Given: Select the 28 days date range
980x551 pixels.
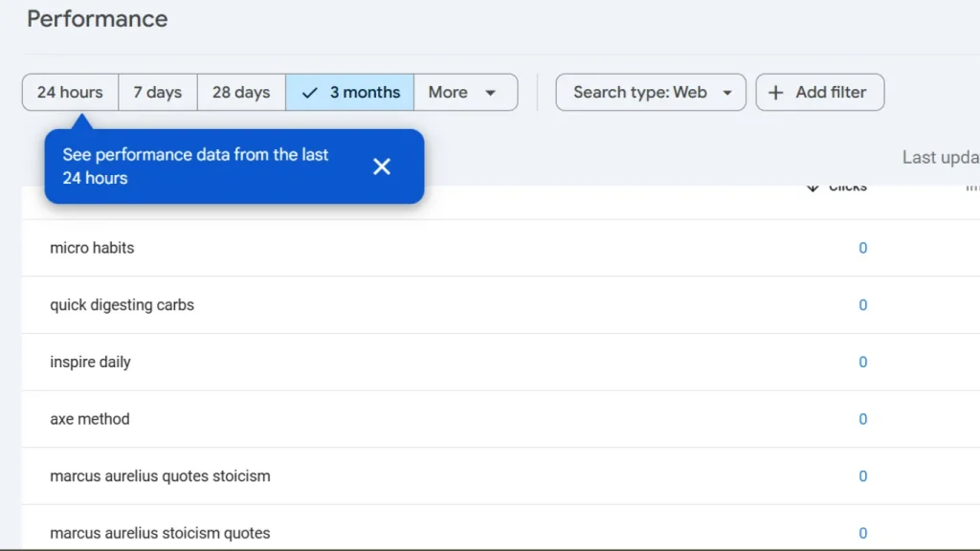Looking at the screenshot, I should pos(240,92).
